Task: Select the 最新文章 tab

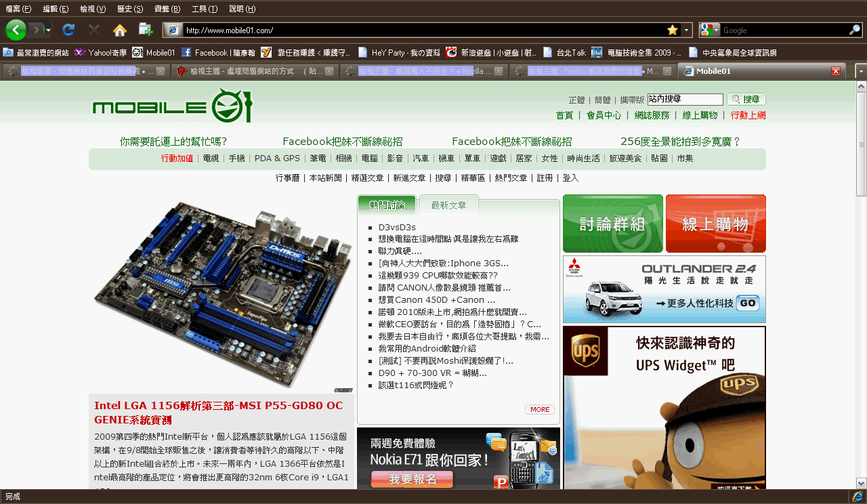Action: point(448,205)
